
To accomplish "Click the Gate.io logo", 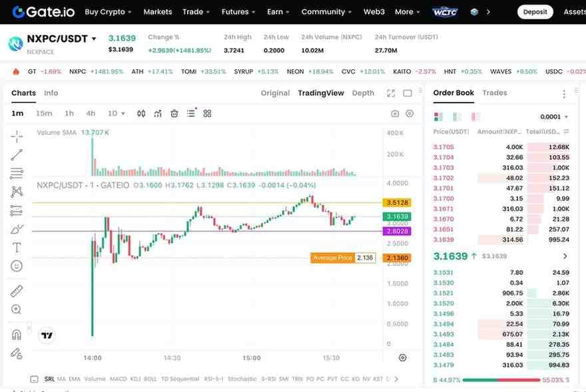I will (x=43, y=12).
